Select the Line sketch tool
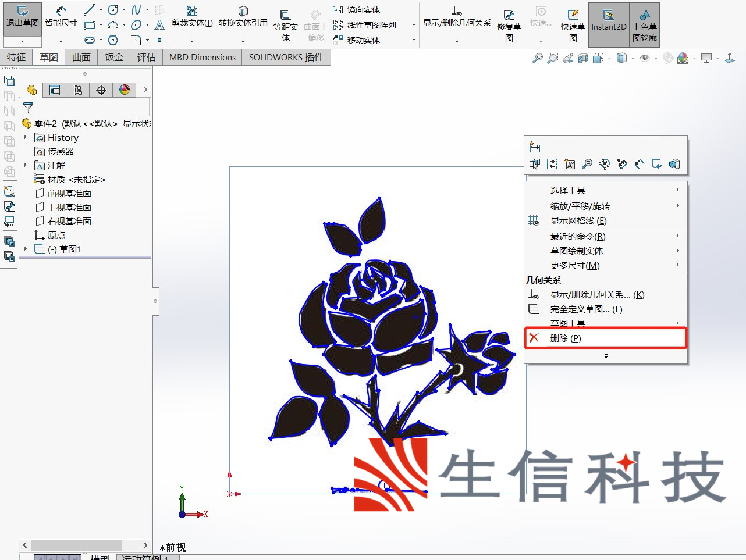This screenshot has height=560, width=746. pos(90,10)
